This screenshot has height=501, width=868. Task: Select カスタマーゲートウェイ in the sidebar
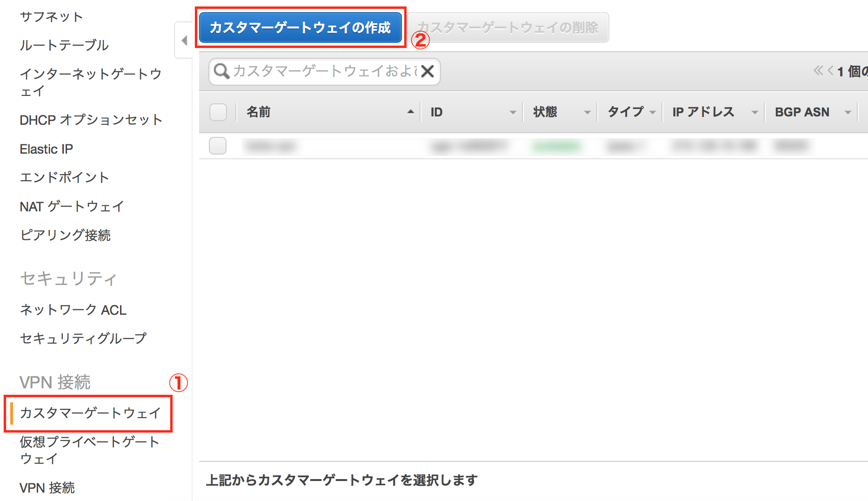89,413
